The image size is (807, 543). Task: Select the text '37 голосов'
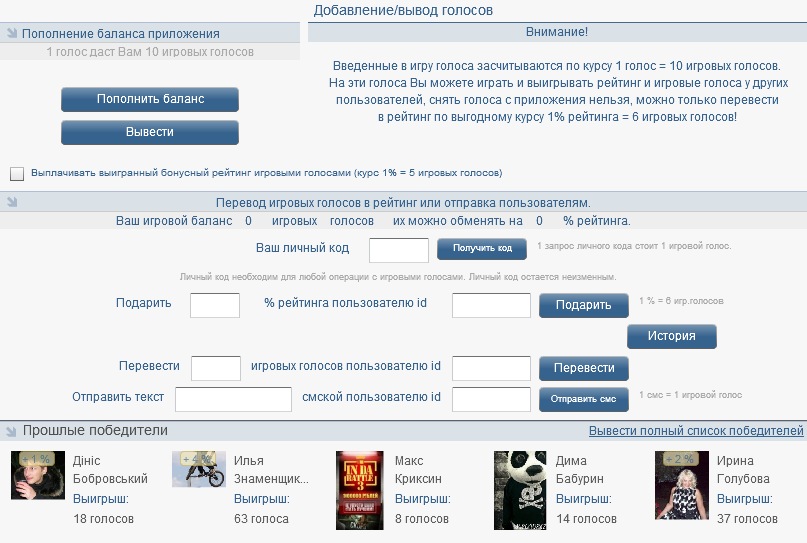click(x=747, y=519)
